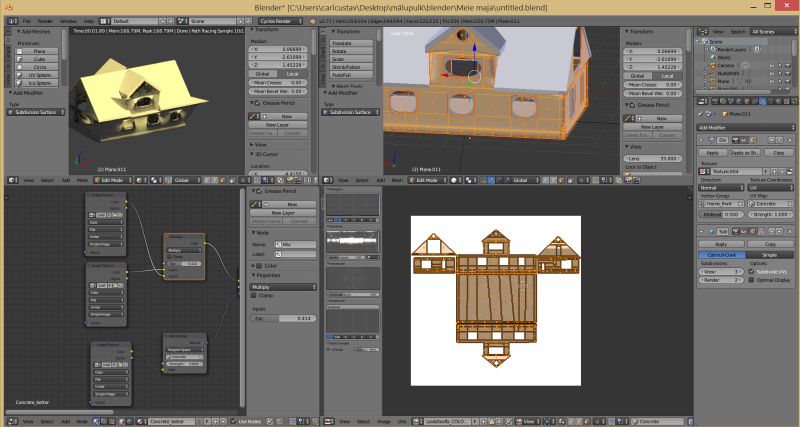This screenshot has width=800, height=427.
Task: Toggle Grease Pencil checkbox in node editor panel
Action: point(259,191)
